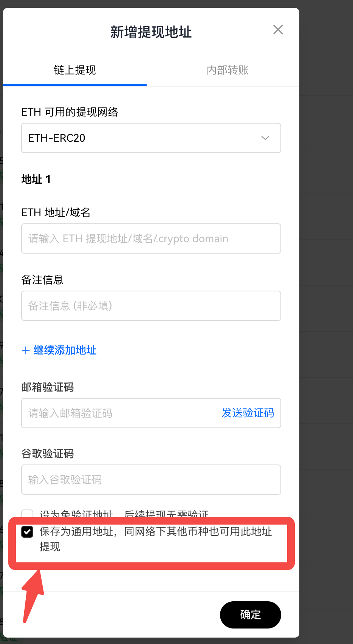Enable the 设为免验证地址 checkbox
This screenshot has height=644, width=353.
pyautogui.click(x=27, y=514)
